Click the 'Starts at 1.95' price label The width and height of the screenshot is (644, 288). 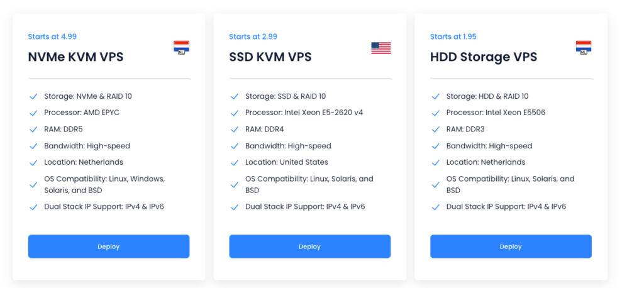(x=453, y=36)
